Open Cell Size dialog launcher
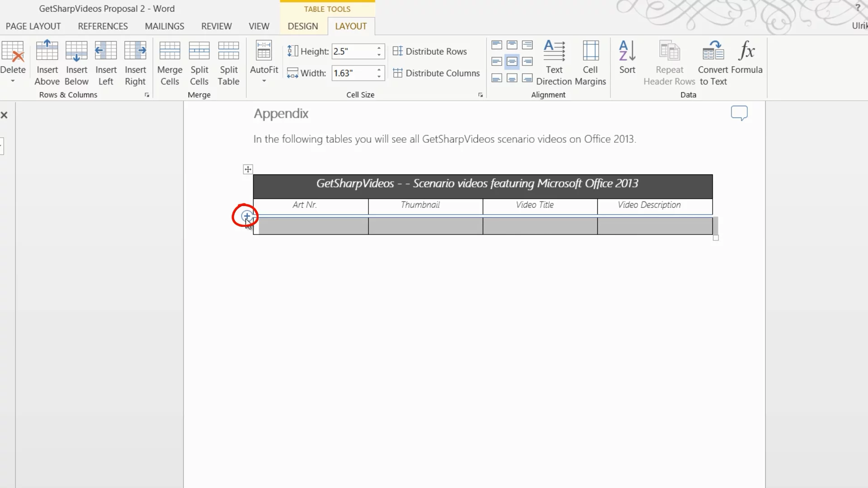The height and width of the screenshot is (488, 868). pos(480,95)
